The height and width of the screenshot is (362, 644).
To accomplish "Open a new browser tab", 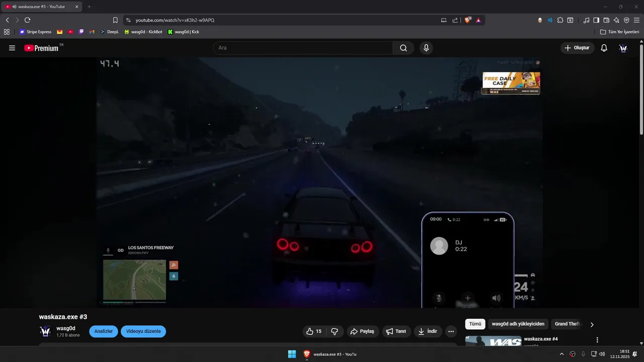I will pyautogui.click(x=89, y=7).
